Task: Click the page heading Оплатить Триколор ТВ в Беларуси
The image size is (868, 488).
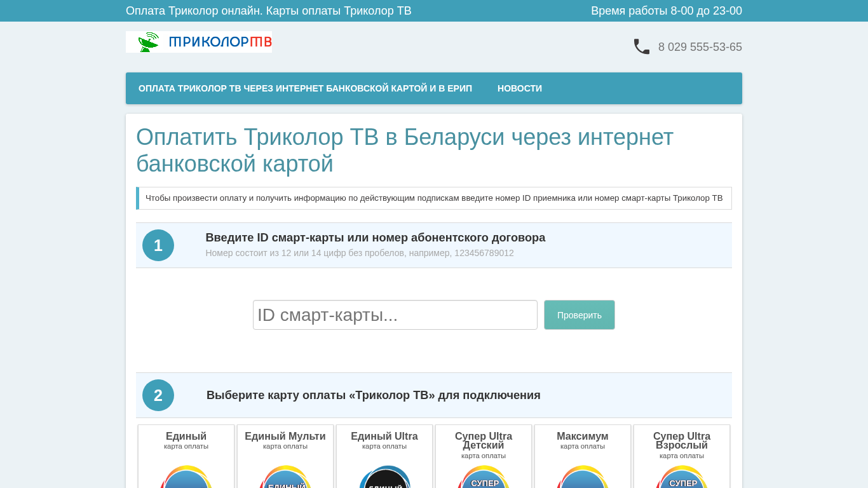Action: tap(405, 151)
